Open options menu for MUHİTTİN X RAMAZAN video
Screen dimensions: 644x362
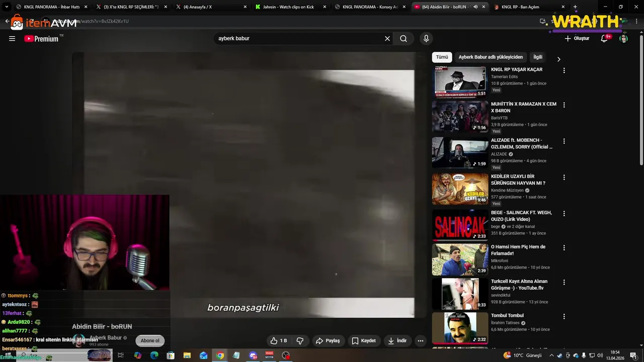point(564,105)
